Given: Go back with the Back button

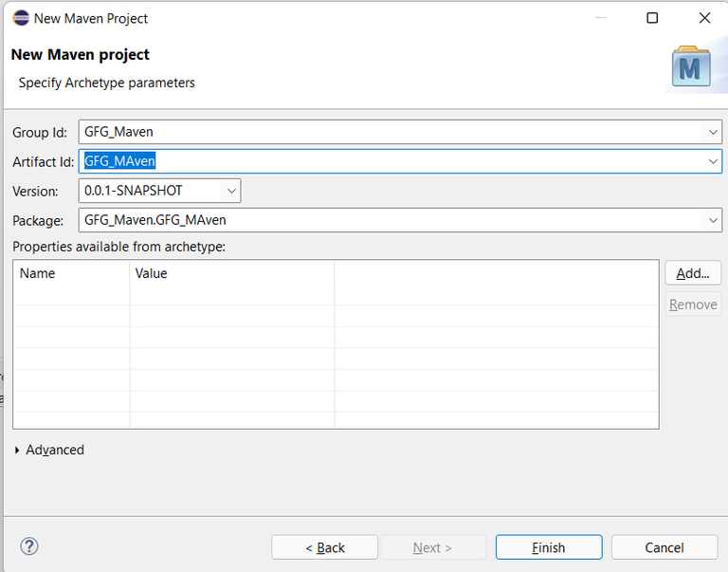Looking at the screenshot, I should pyautogui.click(x=324, y=547).
